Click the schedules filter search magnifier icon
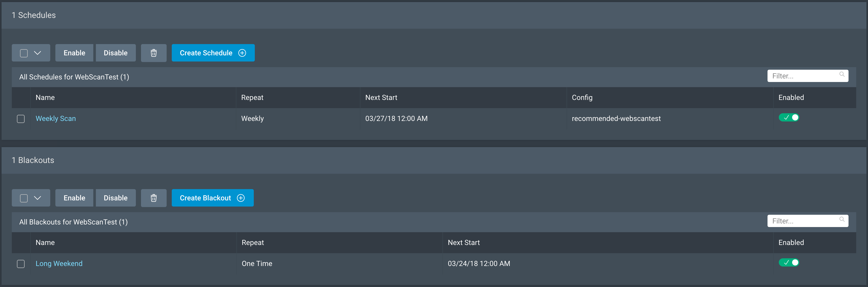868x287 pixels. click(x=842, y=75)
